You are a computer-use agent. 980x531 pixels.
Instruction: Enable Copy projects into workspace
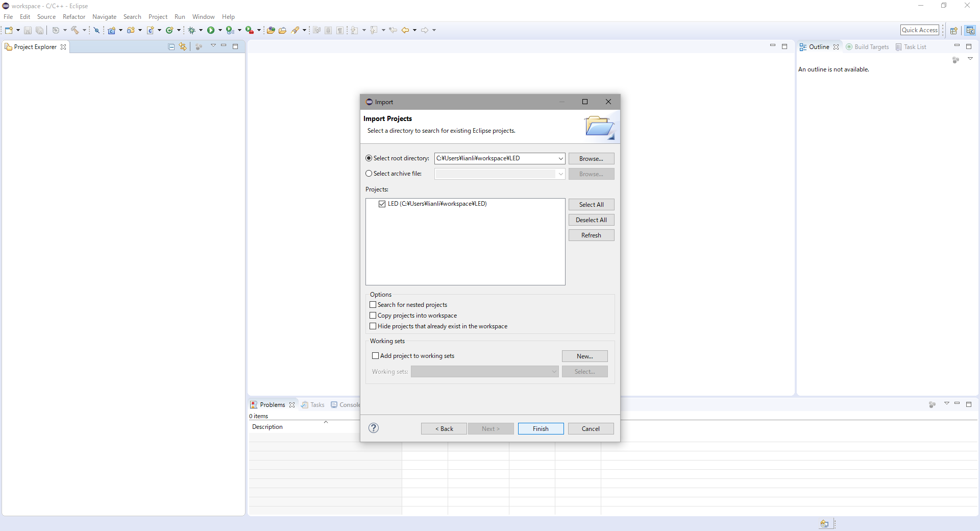coord(373,316)
